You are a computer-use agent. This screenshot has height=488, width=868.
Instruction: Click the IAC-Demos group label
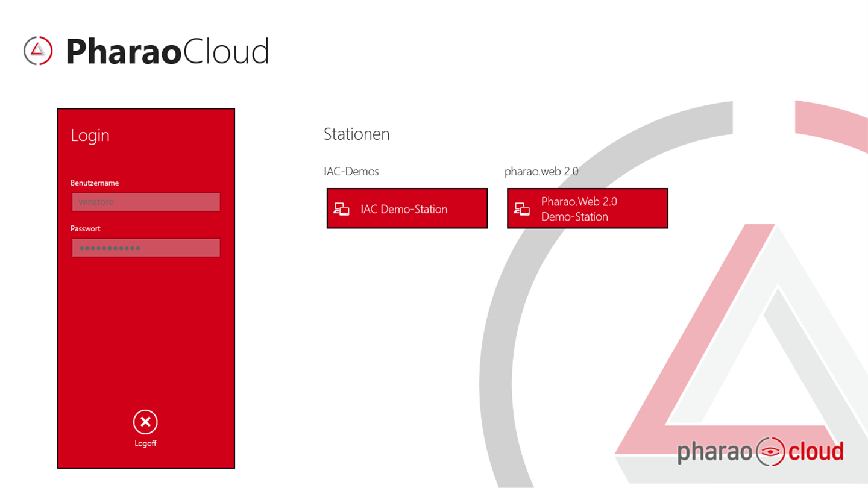tap(351, 172)
